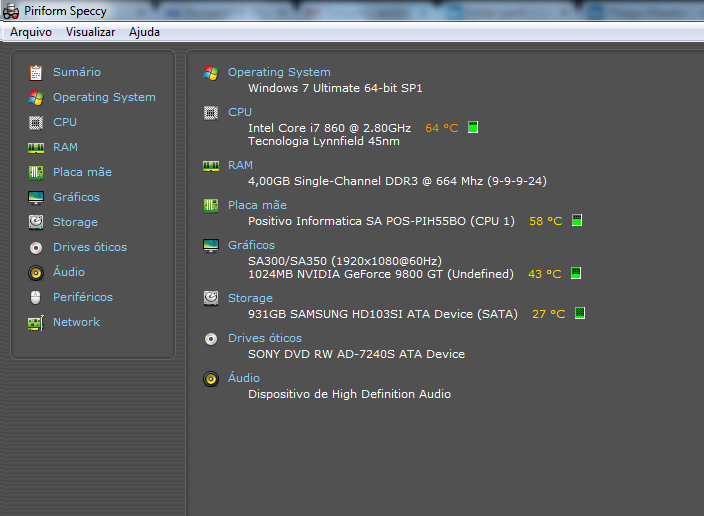Click the Operating System Windows flag sidebar icon
Viewport: 704px width, 516px height.
[x=36, y=97]
